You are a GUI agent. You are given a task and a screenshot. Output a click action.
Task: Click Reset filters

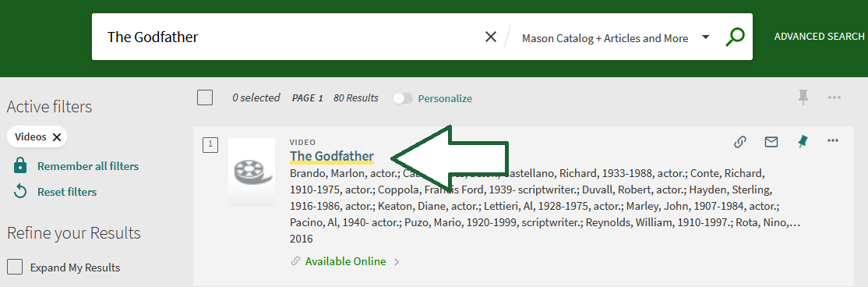coord(67,193)
